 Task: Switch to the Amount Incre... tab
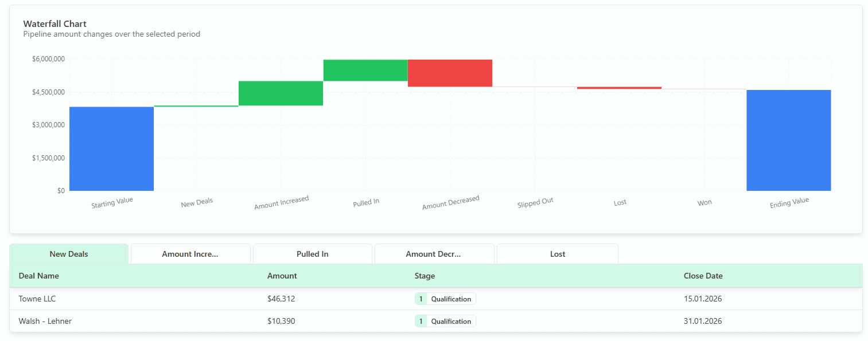[190, 254]
